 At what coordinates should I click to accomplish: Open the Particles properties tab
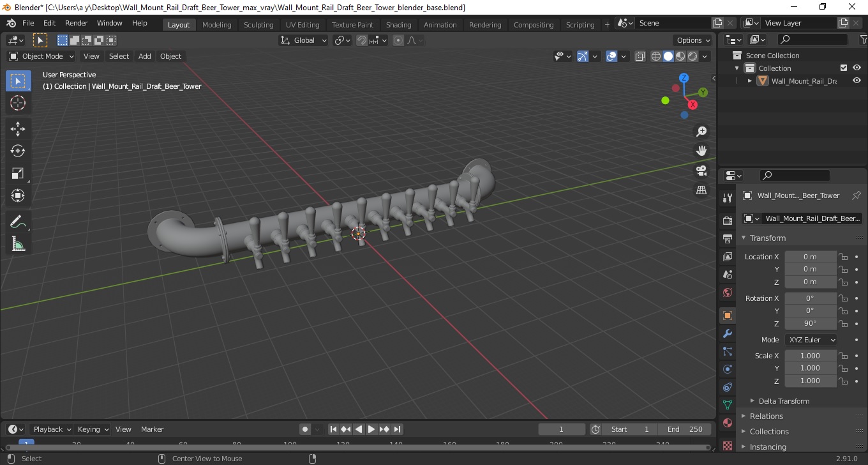click(728, 351)
